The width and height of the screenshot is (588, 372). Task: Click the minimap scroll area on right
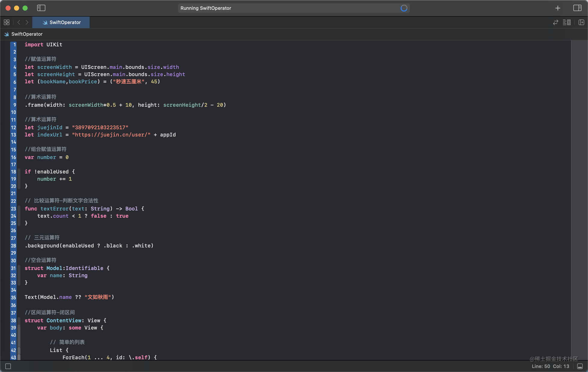[x=579, y=200]
